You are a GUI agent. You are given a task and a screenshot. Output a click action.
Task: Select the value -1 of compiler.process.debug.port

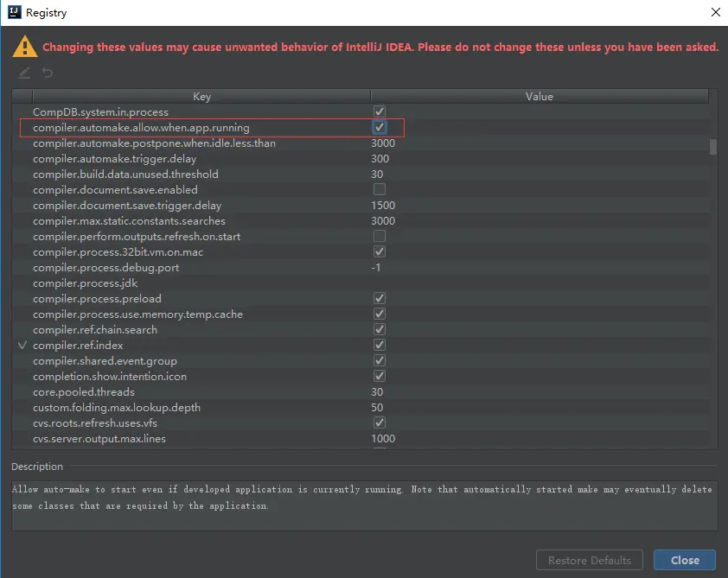coord(376,268)
